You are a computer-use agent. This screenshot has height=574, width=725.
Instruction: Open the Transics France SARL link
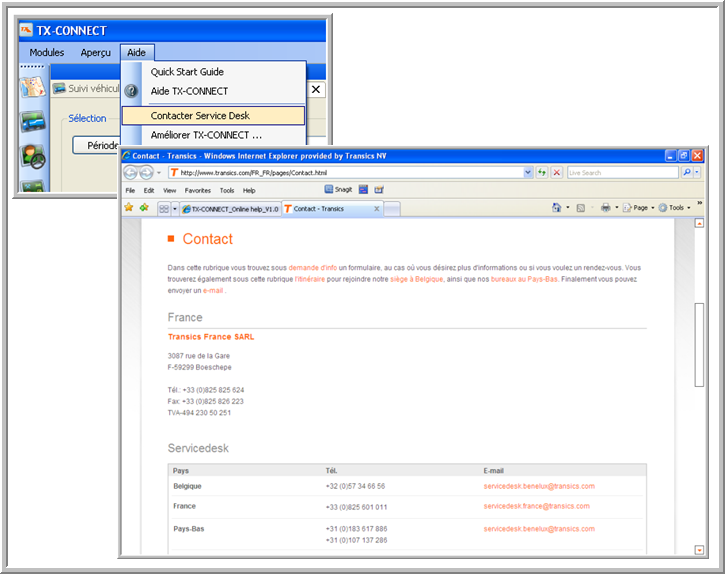pos(211,337)
